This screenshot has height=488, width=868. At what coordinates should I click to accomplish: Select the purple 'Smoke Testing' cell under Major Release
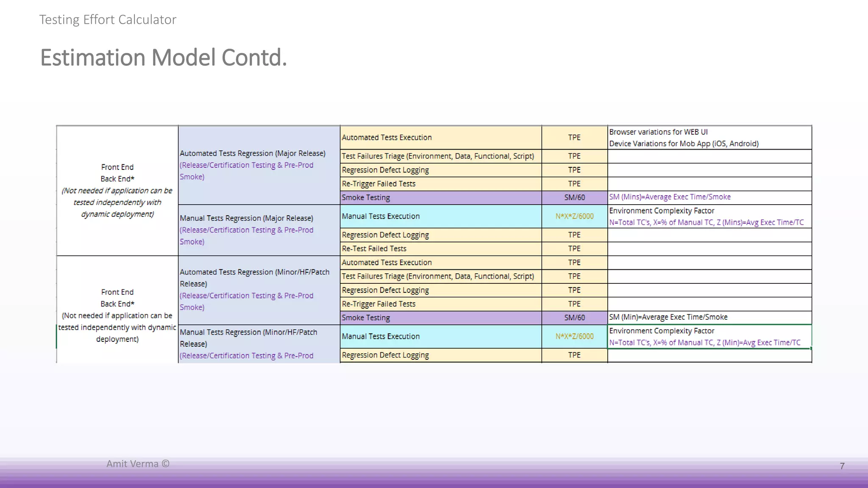440,197
